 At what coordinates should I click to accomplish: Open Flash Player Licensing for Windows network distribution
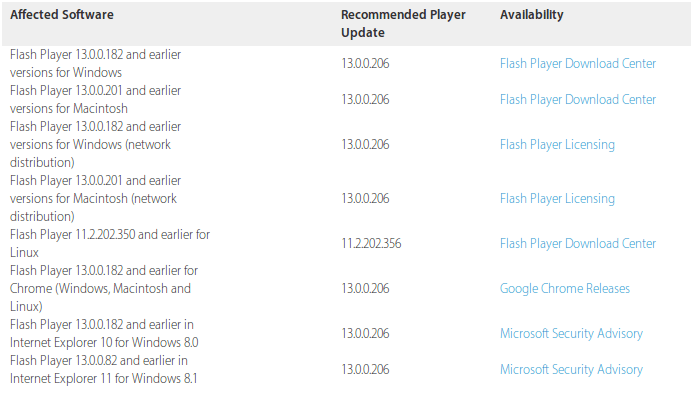point(557,145)
